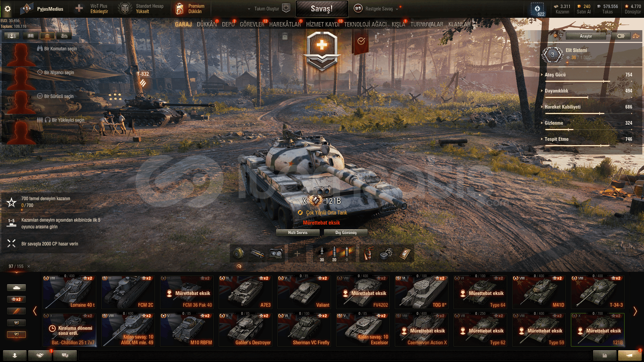This screenshot has height=362, width=644.
Task: Open the battle pass plus emblem
Action: pyautogui.click(x=322, y=50)
